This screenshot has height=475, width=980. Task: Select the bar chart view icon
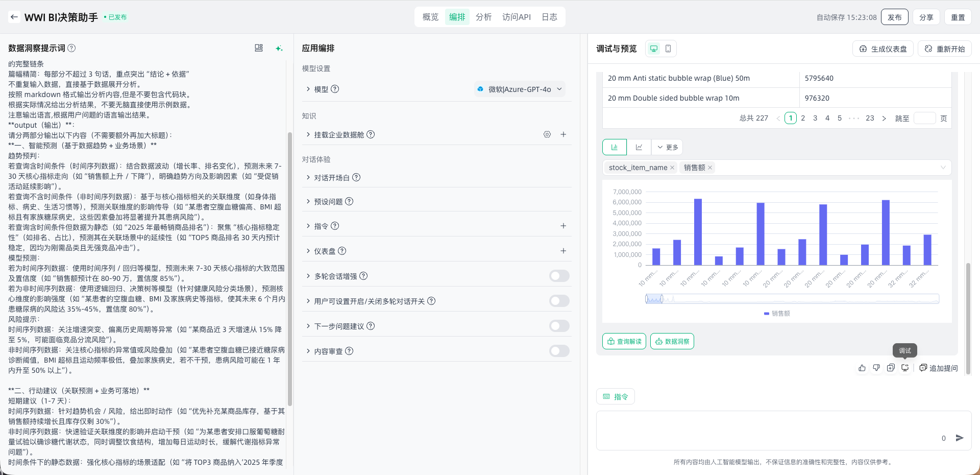tap(615, 147)
